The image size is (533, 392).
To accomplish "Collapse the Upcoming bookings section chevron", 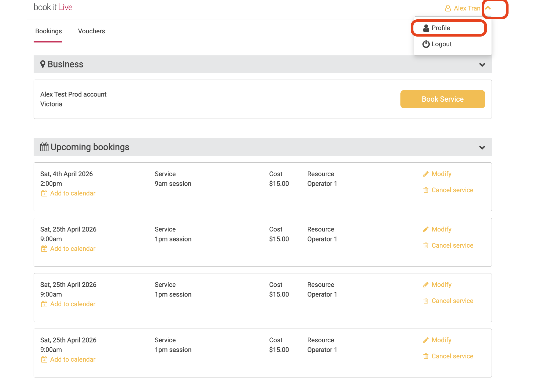I will click(482, 148).
